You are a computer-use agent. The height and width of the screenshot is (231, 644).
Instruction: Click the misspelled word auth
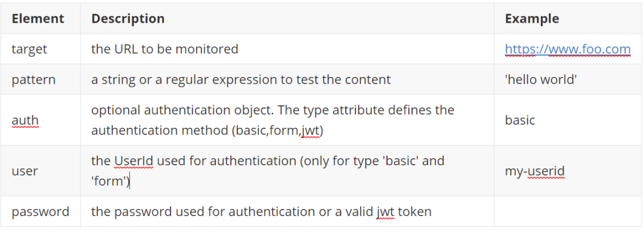point(25,120)
